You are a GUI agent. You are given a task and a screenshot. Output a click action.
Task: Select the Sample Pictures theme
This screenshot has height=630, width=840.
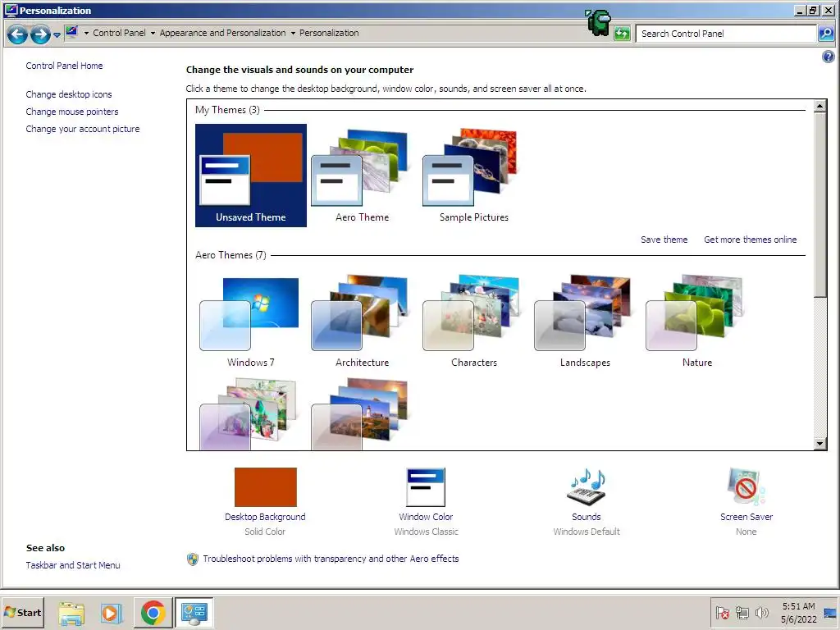click(473, 176)
